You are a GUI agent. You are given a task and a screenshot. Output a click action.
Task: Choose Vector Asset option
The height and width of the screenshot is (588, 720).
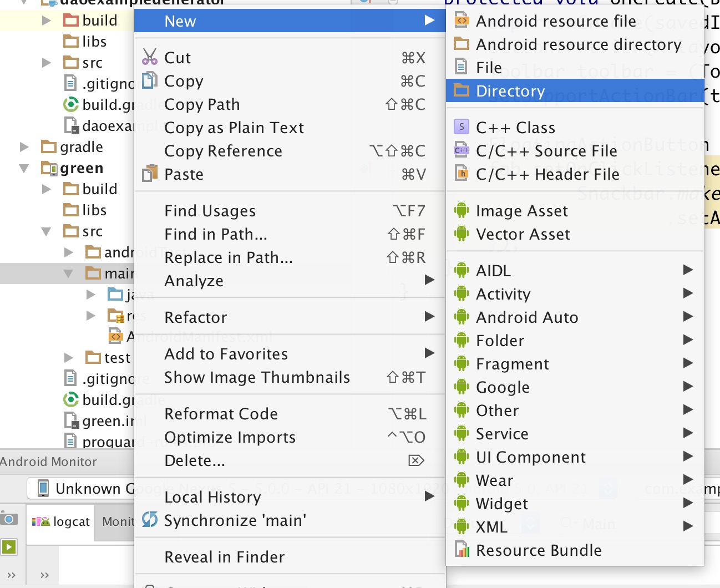[x=523, y=234]
